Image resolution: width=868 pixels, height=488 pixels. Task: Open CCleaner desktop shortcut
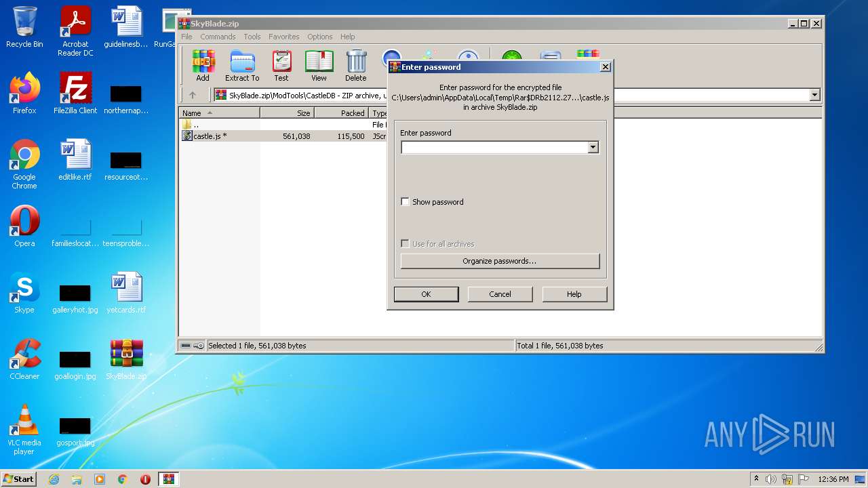coord(24,359)
